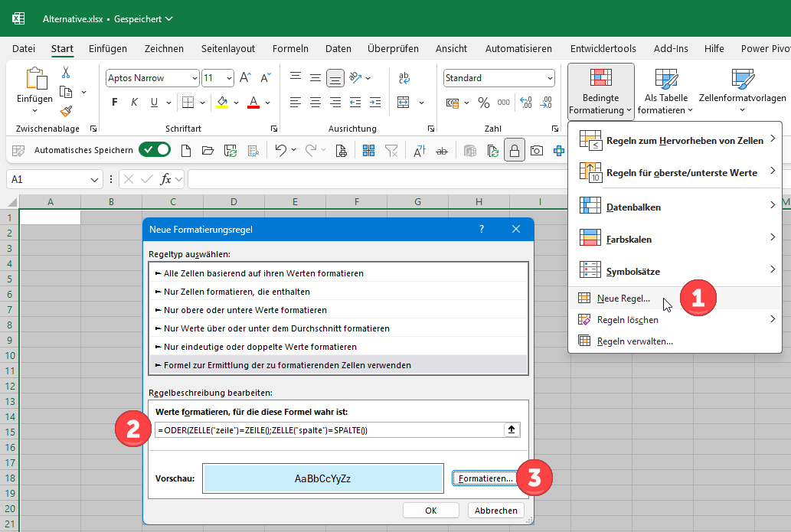
Task: Click the camera icon in quick access toolbar
Action: [537, 151]
